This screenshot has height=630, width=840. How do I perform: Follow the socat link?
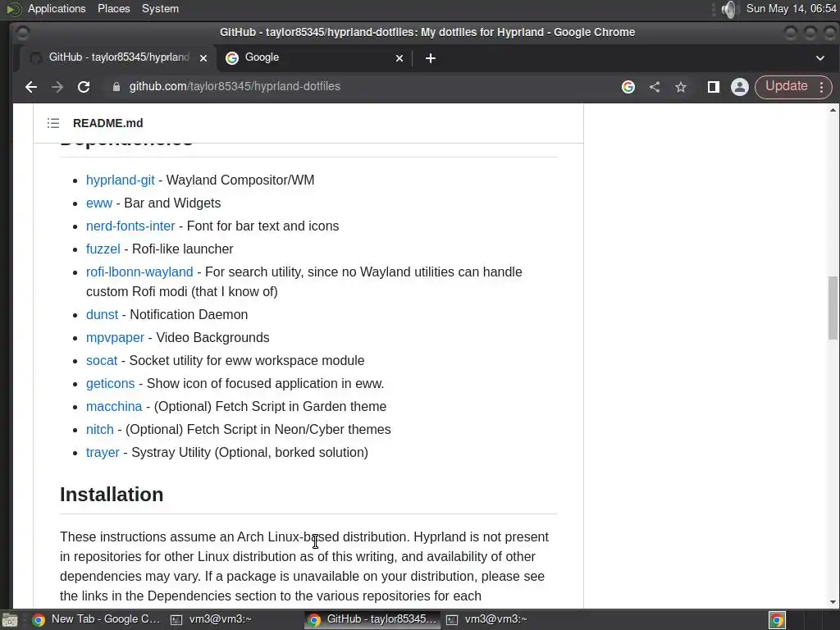tap(101, 361)
